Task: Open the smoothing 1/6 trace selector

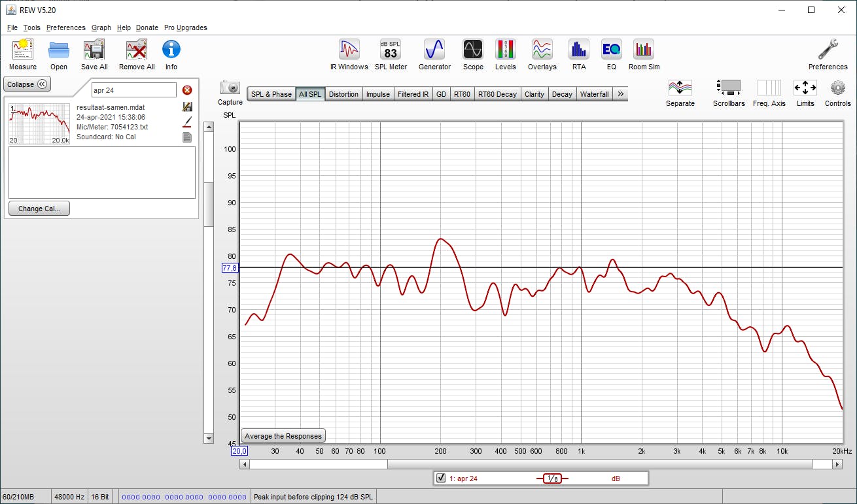Action: [x=553, y=479]
